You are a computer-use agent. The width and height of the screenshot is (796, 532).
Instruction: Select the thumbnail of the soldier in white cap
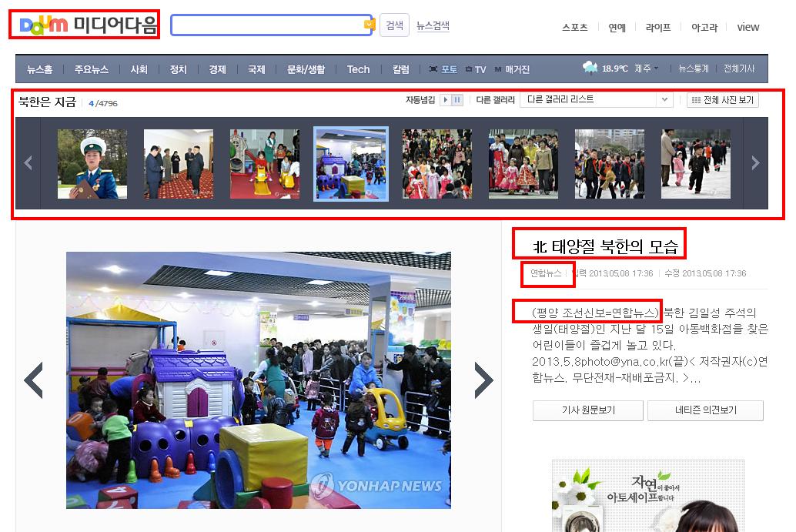pyautogui.click(x=92, y=164)
